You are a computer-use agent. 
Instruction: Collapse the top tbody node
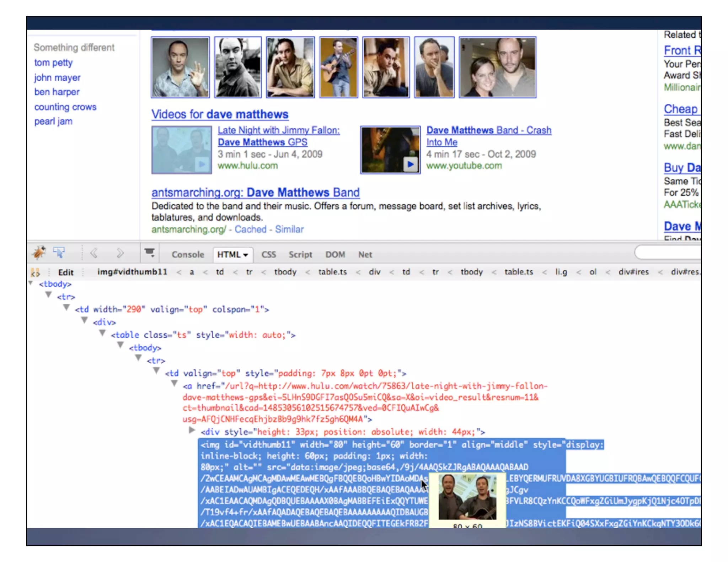coord(31,283)
